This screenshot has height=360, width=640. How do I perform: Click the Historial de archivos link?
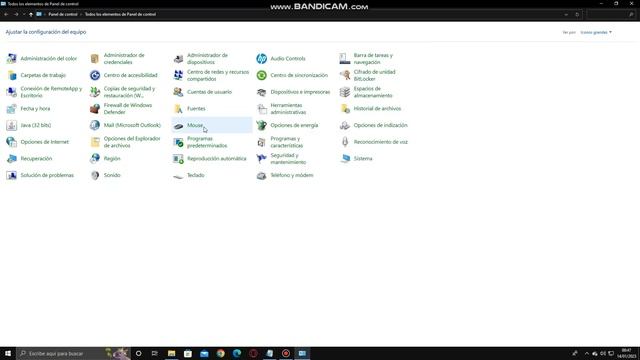click(377, 109)
